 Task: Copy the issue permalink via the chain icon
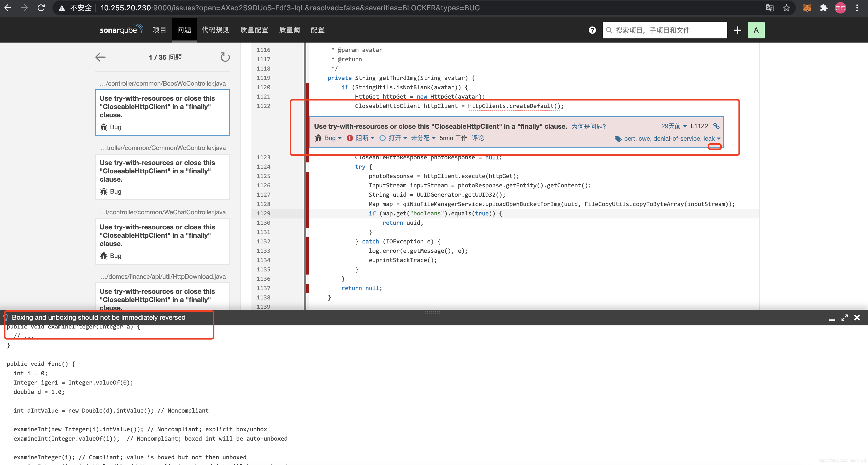pos(716,126)
